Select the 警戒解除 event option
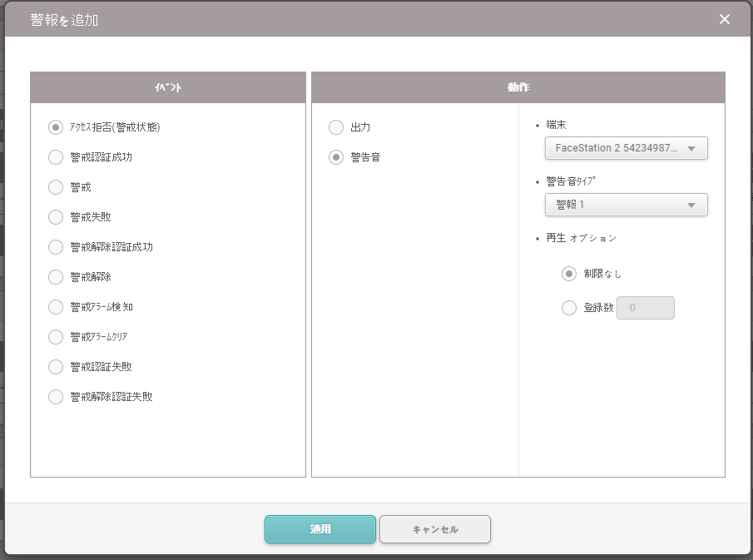 click(56, 277)
